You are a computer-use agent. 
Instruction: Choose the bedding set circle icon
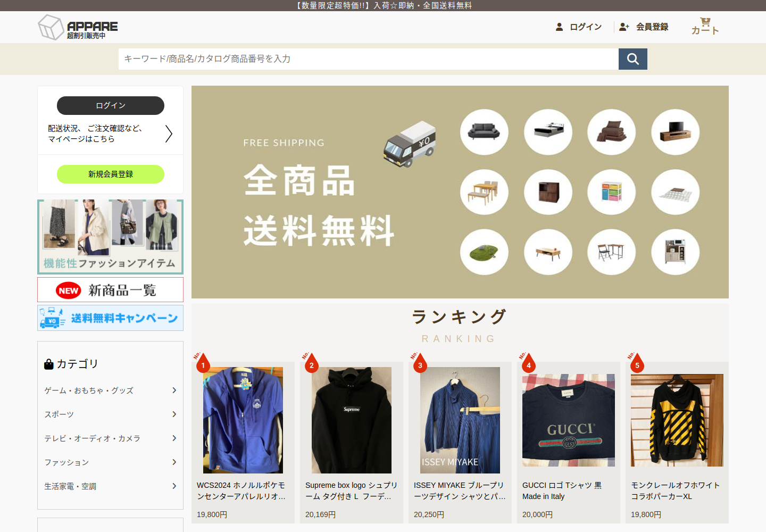[612, 132]
